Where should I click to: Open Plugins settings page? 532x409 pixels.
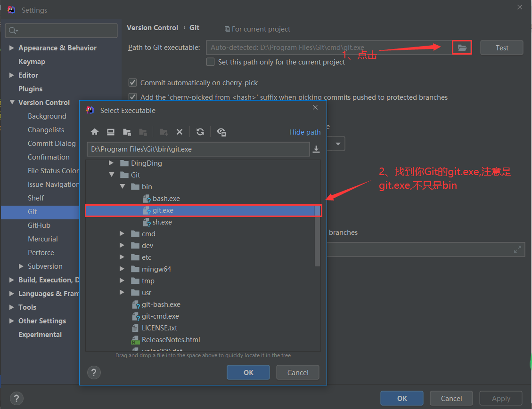(x=30, y=89)
